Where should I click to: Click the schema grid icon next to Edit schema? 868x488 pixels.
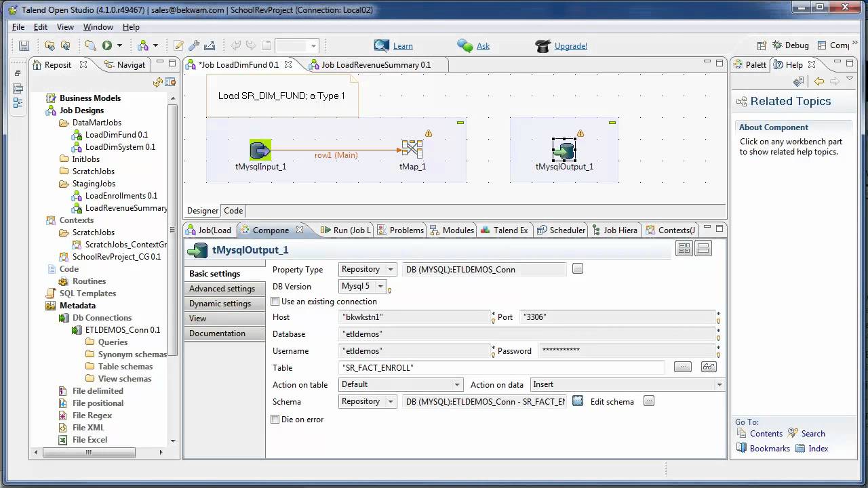click(x=578, y=401)
